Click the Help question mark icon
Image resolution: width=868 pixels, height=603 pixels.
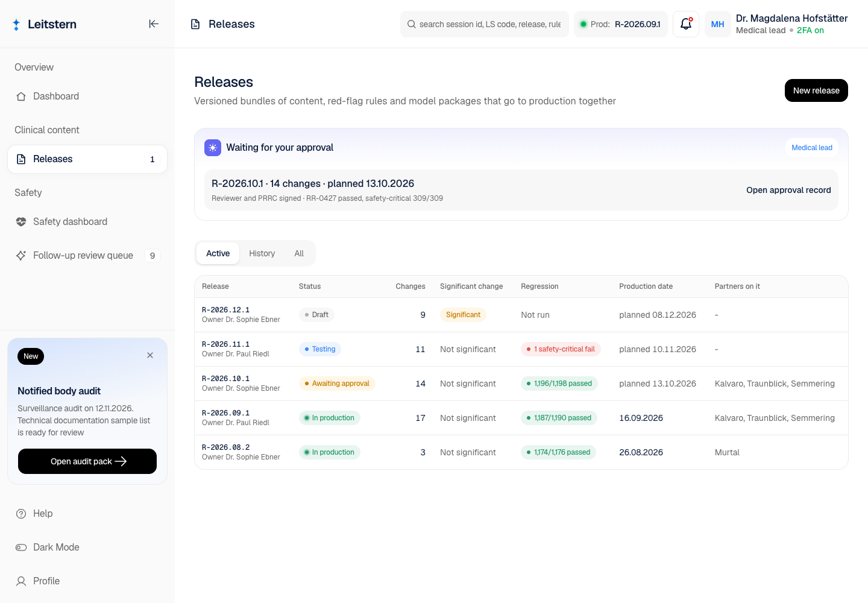click(21, 514)
